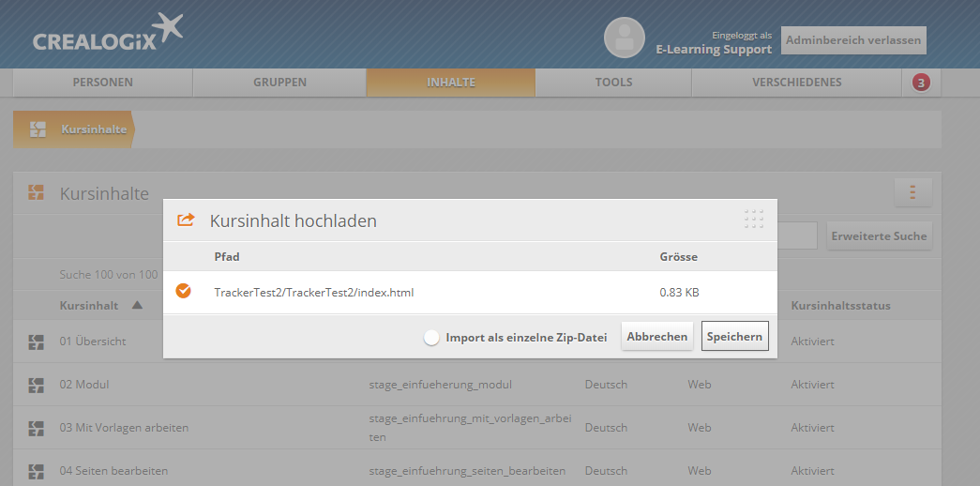Click the Kursinhalte breadcrumb icon
Viewport: 980px width, 486px height.
(x=38, y=129)
